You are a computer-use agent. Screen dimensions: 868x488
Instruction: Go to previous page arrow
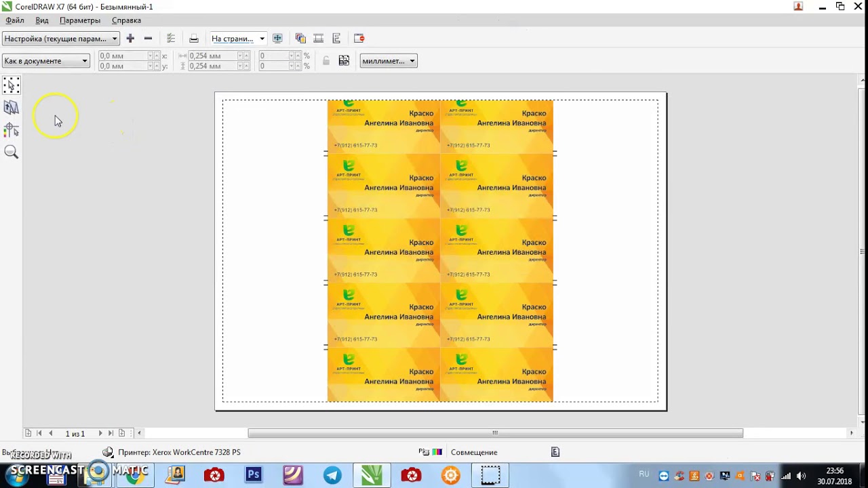click(x=50, y=433)
